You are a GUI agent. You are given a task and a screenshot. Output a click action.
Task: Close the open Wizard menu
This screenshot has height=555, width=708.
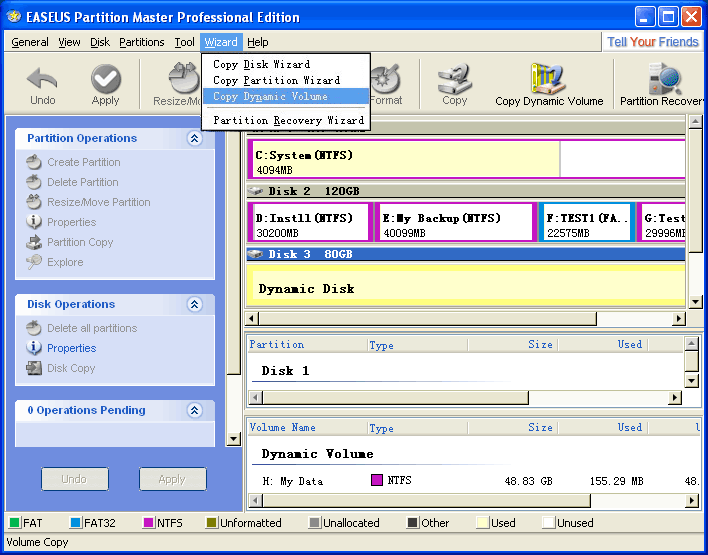coord(221,42)
